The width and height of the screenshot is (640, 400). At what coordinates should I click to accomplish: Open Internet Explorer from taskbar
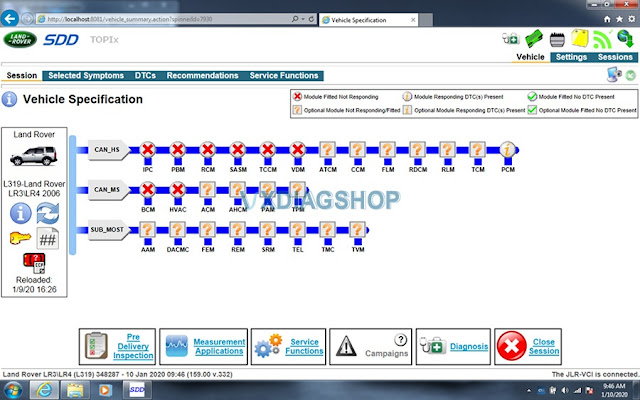(44, 390)
